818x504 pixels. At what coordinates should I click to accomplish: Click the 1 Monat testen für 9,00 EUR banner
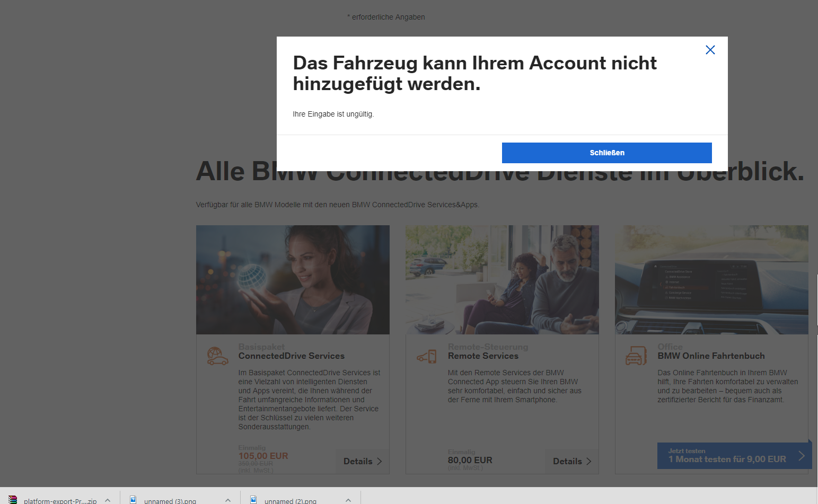click(734, 456)
